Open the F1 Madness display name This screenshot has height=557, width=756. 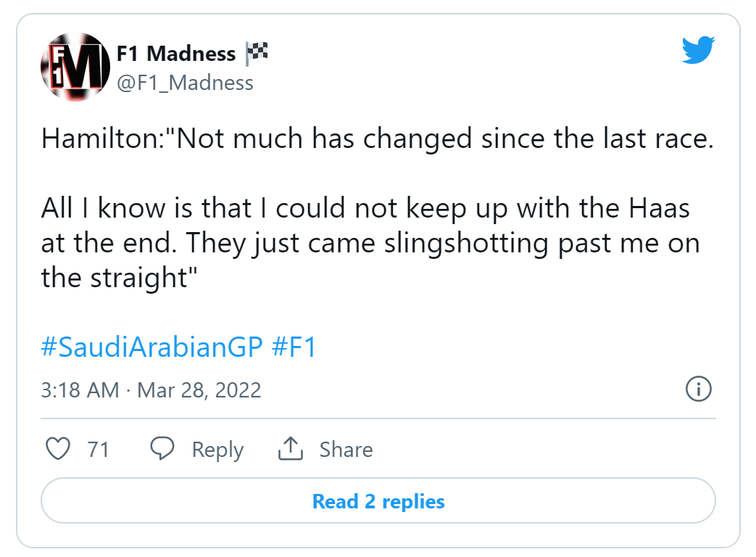click(x=176, y=54)
